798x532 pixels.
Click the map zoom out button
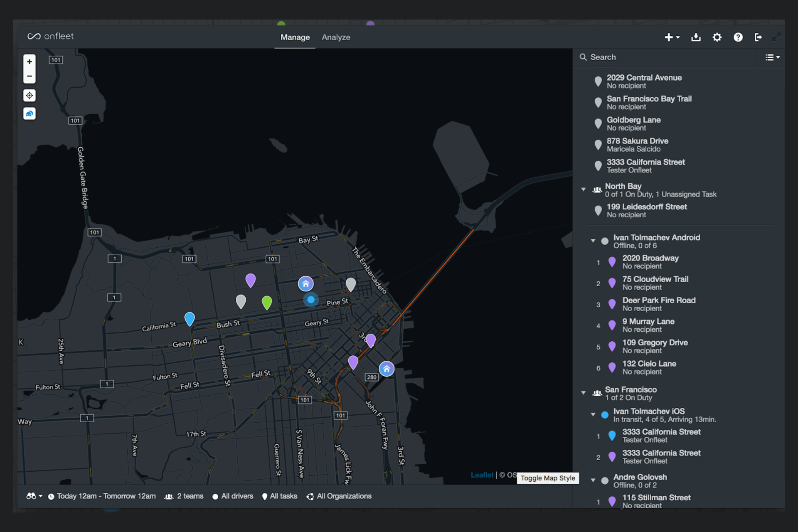click(x=29, y=76)
